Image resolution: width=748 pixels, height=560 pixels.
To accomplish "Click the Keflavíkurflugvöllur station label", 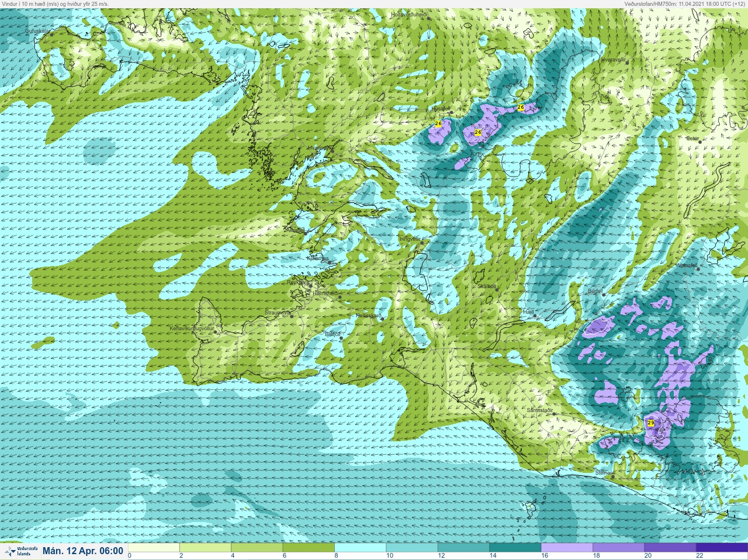I will (x=191, y=329).
